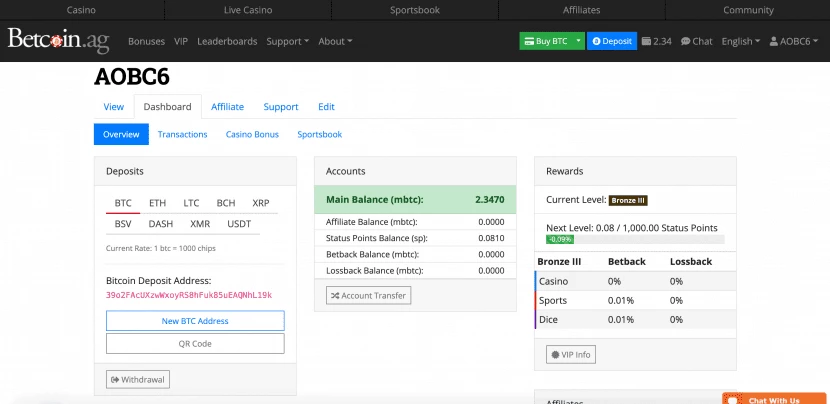Generate a New BTC Address
The height and width of the screenshot is (404, 830).
coord(195,321)
